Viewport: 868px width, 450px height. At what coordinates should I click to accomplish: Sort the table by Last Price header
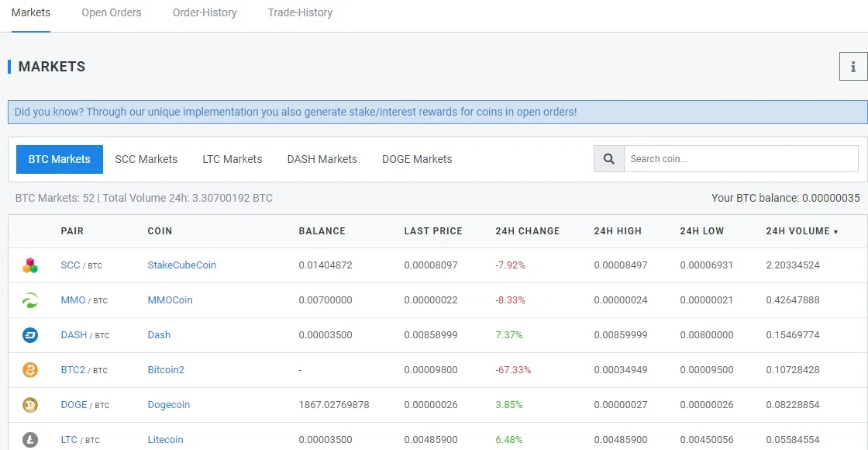433,231
